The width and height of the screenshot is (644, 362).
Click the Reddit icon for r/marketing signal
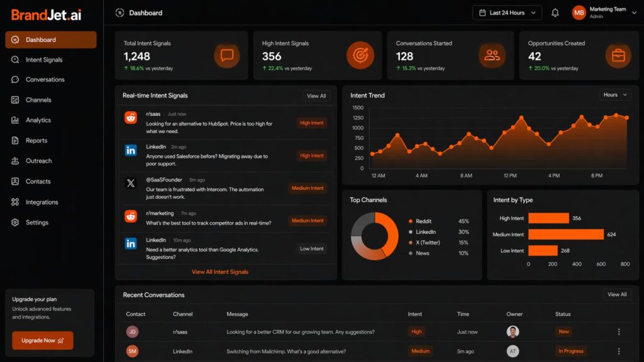click(x=131, y=216)
